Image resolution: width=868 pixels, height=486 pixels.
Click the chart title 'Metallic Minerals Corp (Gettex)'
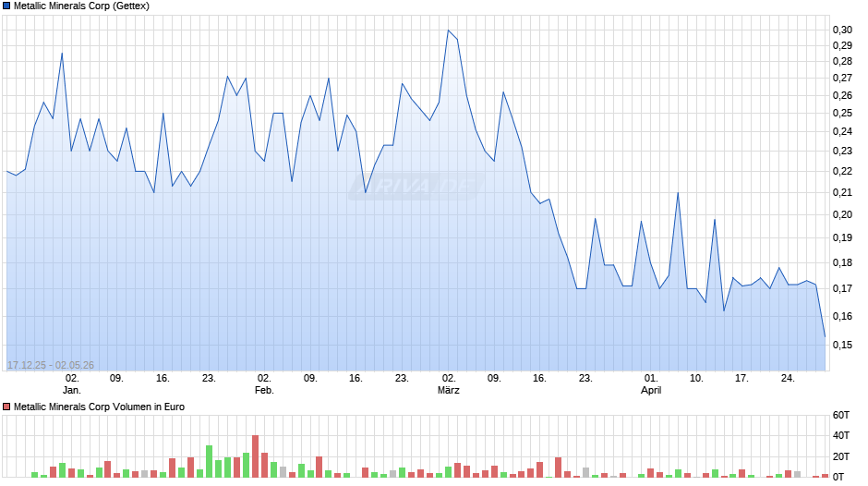click(81, 6)
